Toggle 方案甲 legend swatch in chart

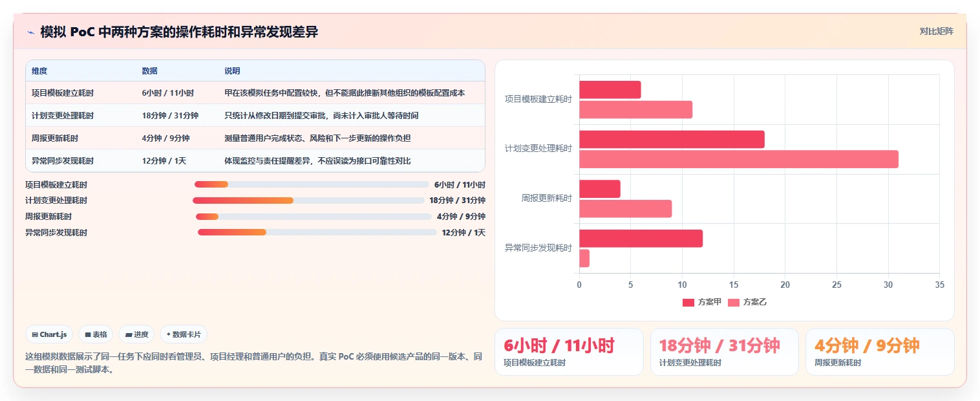tap(688, 302)
